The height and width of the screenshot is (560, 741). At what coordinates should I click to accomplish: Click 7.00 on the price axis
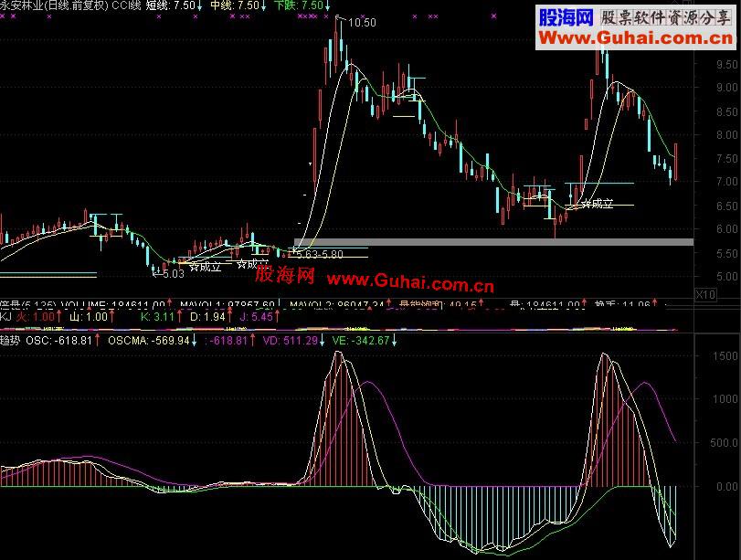726,182
